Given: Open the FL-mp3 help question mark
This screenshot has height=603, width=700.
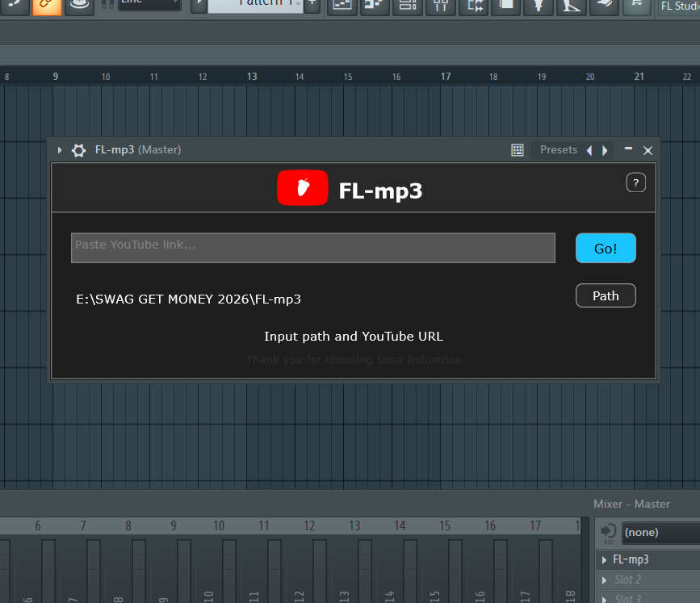Looking at the screenshot, I should click(635, 182).
